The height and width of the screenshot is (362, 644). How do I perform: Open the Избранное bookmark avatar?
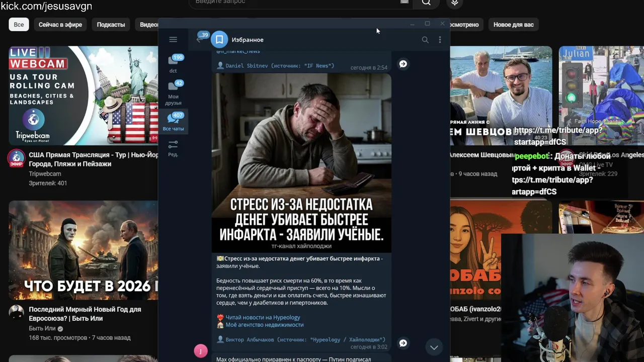pos(219,40)
